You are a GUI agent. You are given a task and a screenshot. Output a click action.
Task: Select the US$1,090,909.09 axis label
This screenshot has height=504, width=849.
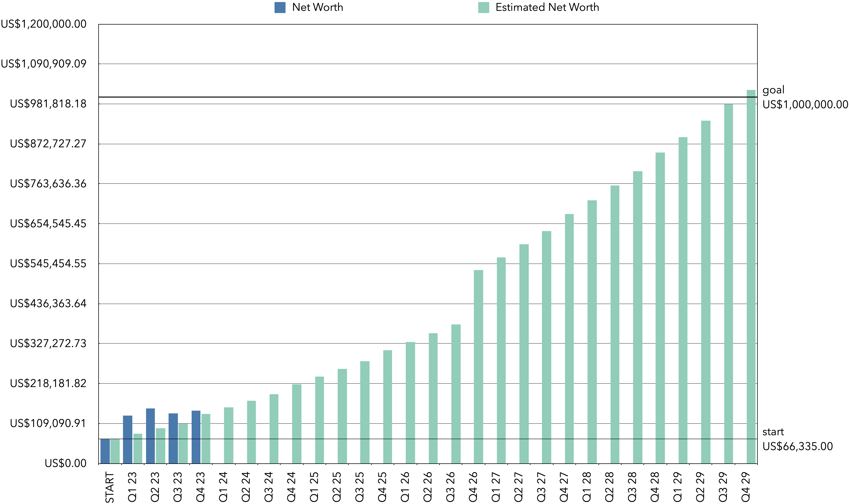[x=44, y=64]
